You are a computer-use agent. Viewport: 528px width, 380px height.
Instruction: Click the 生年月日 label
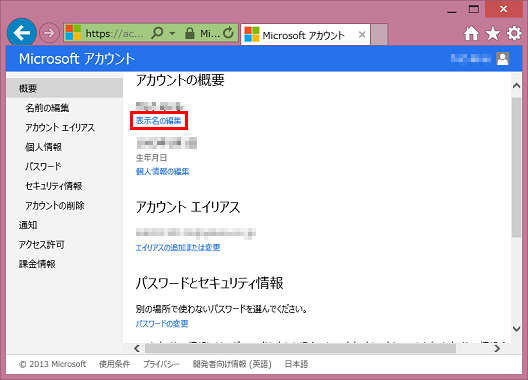click(x=151, y=158)
